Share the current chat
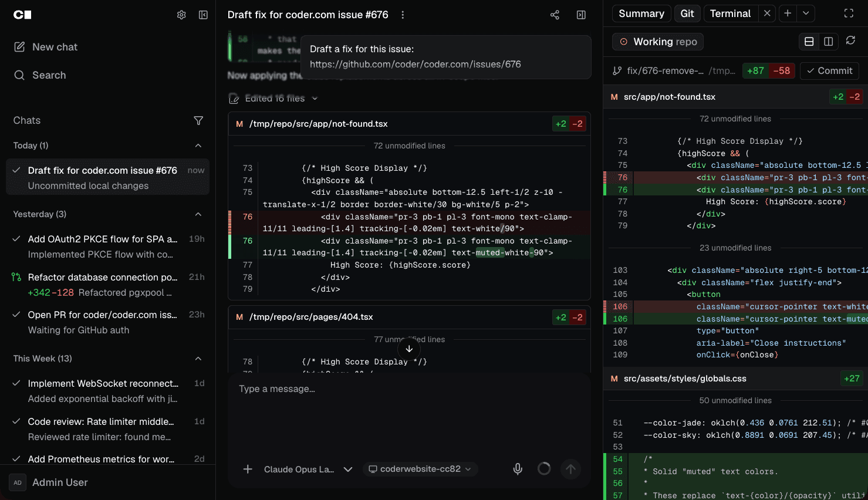 555,15
